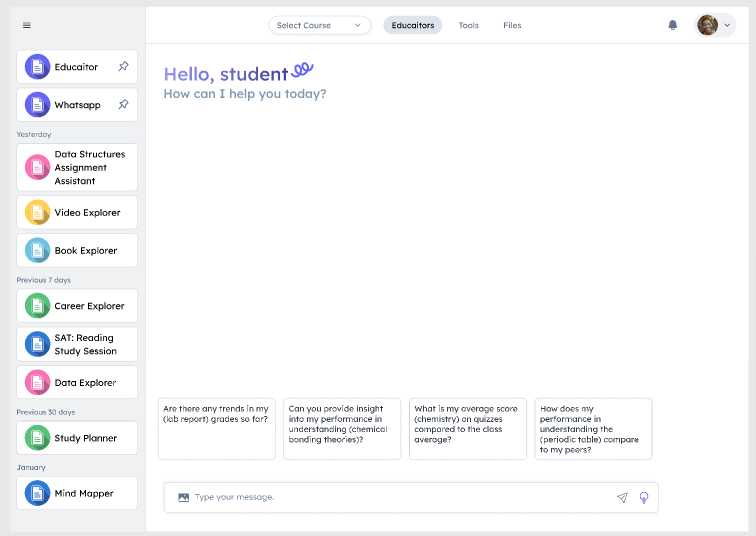Choose the chemistry quiz average score suggestion
The width and height of the screenshot is (756, 536).
467,428
